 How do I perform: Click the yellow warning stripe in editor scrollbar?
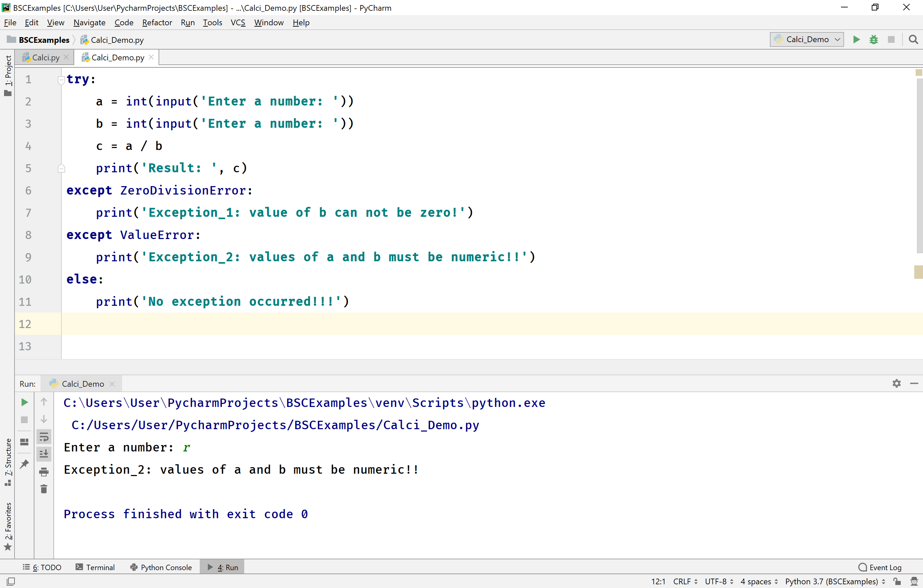tap(918, 272)
